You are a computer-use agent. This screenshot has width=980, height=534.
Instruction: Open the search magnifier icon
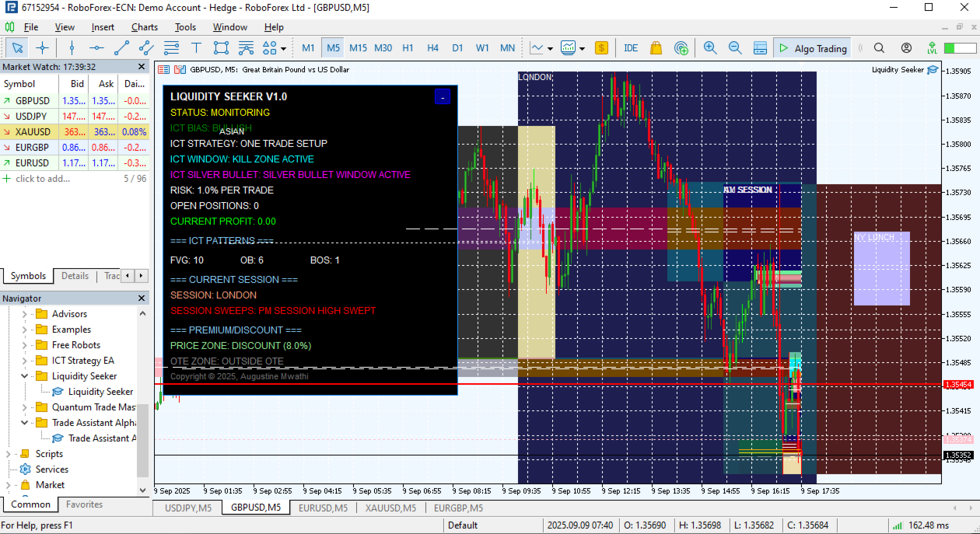(879, 47)
